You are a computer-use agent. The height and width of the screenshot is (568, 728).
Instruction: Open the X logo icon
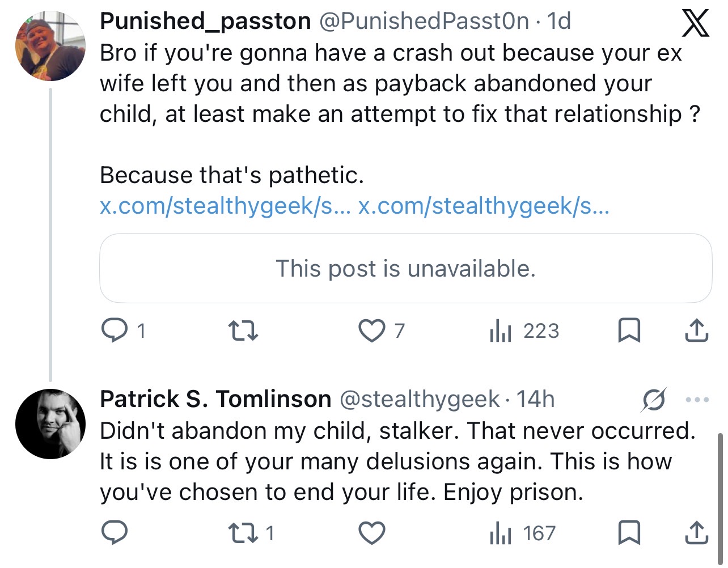(695, 23)
